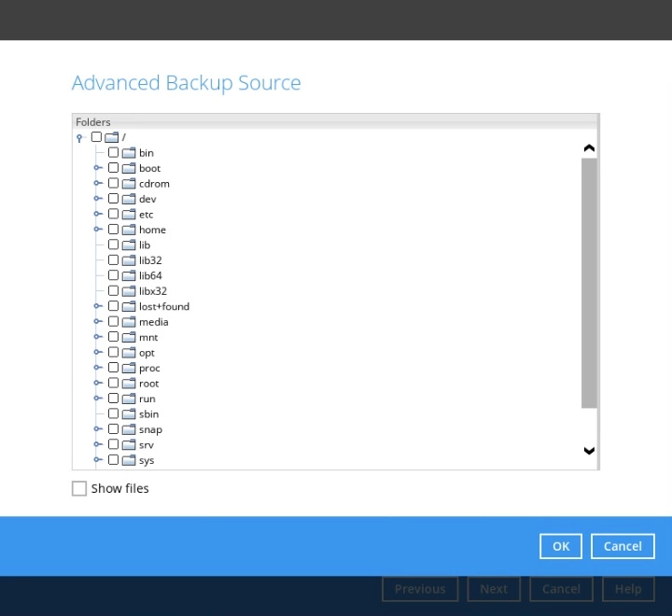The height and width of the screenshot is (616, 672).
Task: Tick the media folder checkbox
Action: [113, 321]
